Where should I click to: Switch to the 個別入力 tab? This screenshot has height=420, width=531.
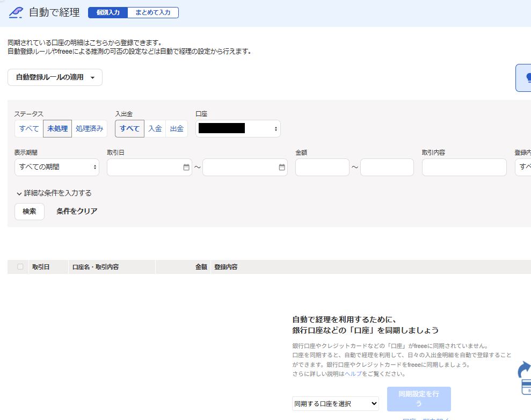tap(108, 12)
